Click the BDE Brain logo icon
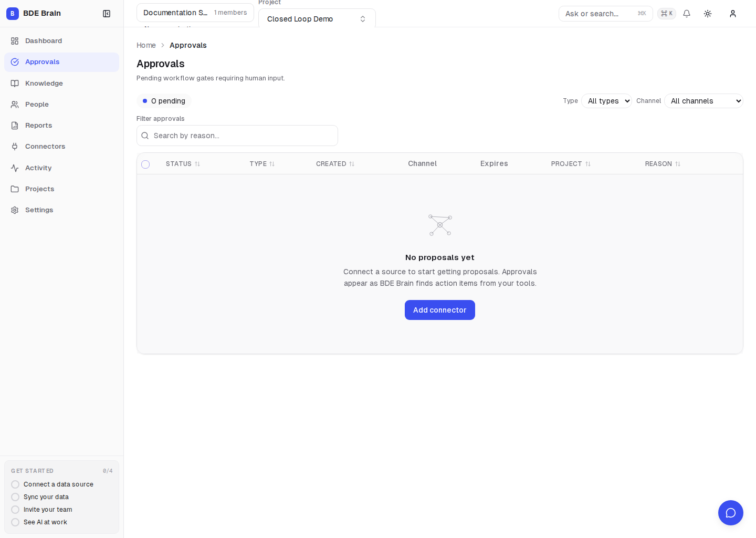The width and height of the screenshot is (756, 538). [x=13, y=14]
